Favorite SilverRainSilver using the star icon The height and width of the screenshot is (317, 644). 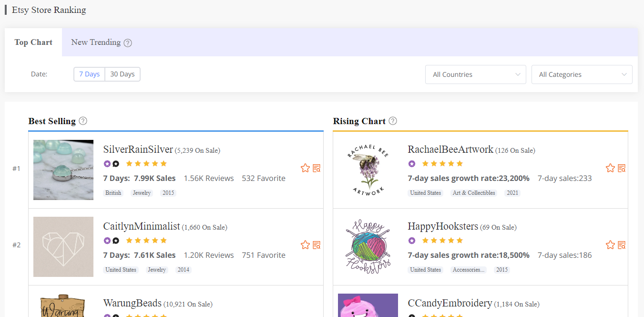(x=305, y=168)
